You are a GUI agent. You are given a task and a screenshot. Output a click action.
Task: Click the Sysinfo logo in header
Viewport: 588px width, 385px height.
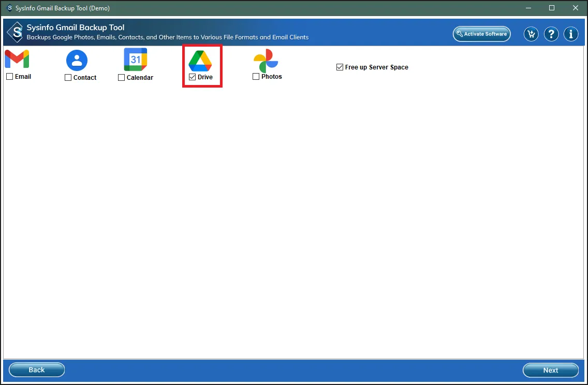click(16, 32)
